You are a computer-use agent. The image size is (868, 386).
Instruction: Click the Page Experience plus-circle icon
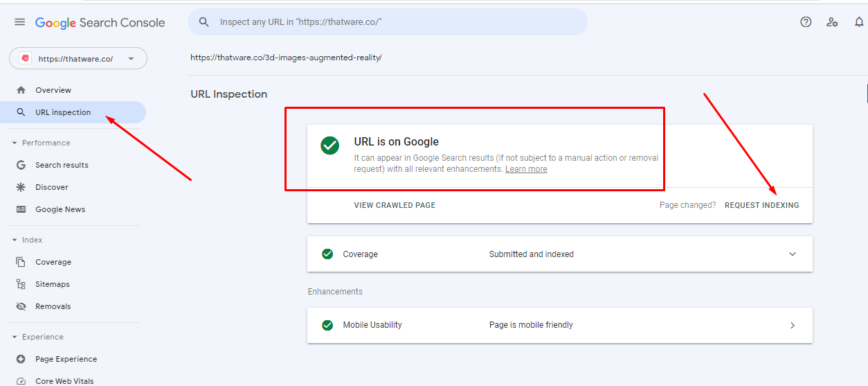[x=21, y=359]
